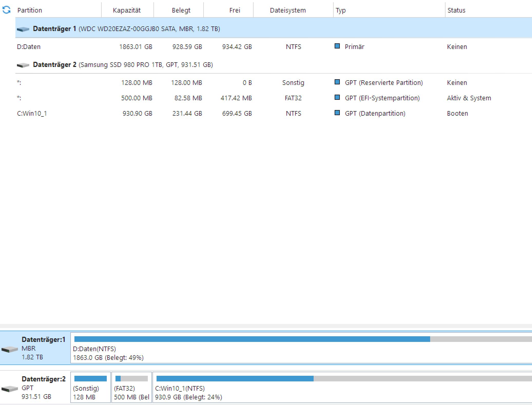Select the 128.00 MB reserved partition row
Viewport: 532px width, 415px height.
point(274,83)
